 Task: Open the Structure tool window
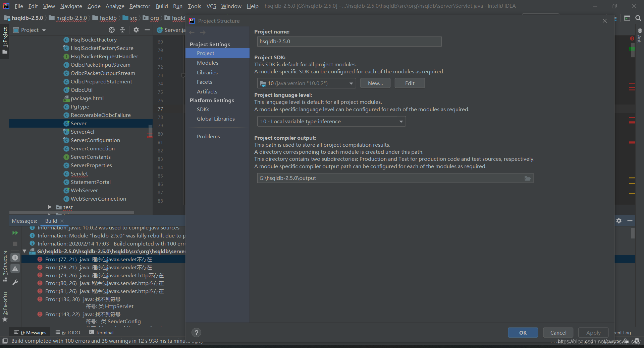coord(5,266)
